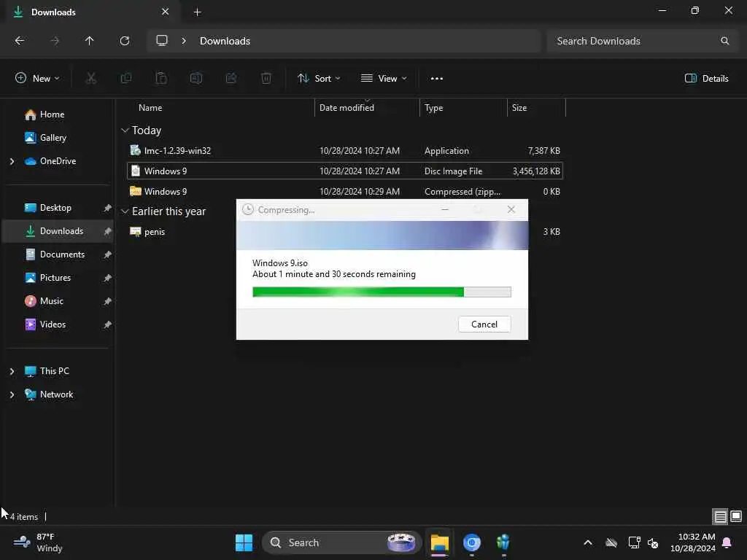
Task: Minimize the Compressing dialog
Action: click(445, 209)
